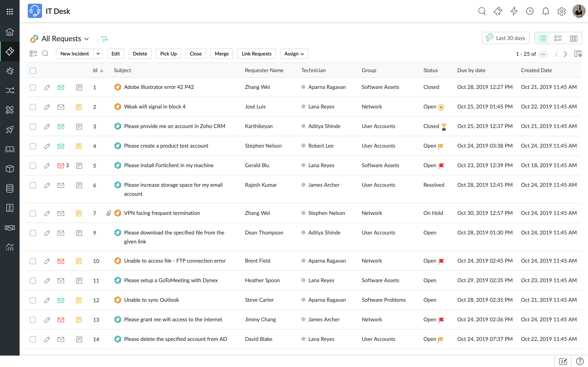Select checkbox for Adobe Illustrator request
Image resolution: width=588 pixels, height=367 pixels.
[33, 87]
